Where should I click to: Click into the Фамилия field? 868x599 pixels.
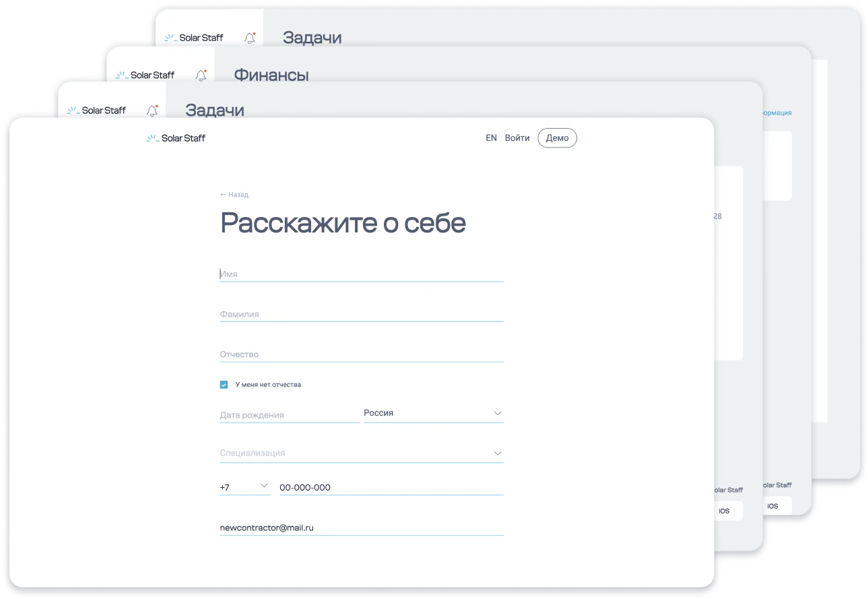click(361, 314)
